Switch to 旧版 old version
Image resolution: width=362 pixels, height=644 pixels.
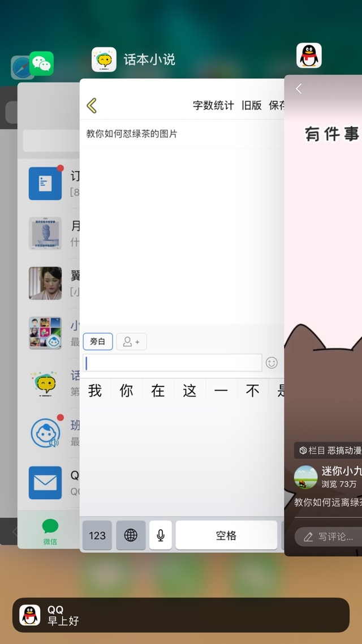(x=252, y=105)
